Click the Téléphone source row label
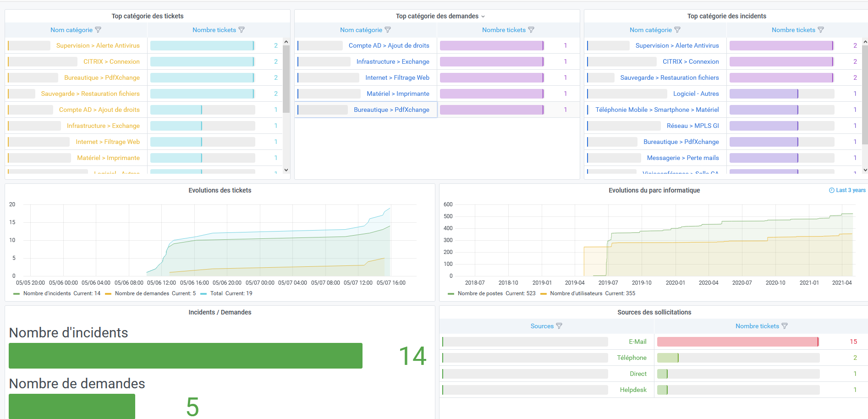The width and height of the screenshot is (868, 419). click(x=632, y=358)
